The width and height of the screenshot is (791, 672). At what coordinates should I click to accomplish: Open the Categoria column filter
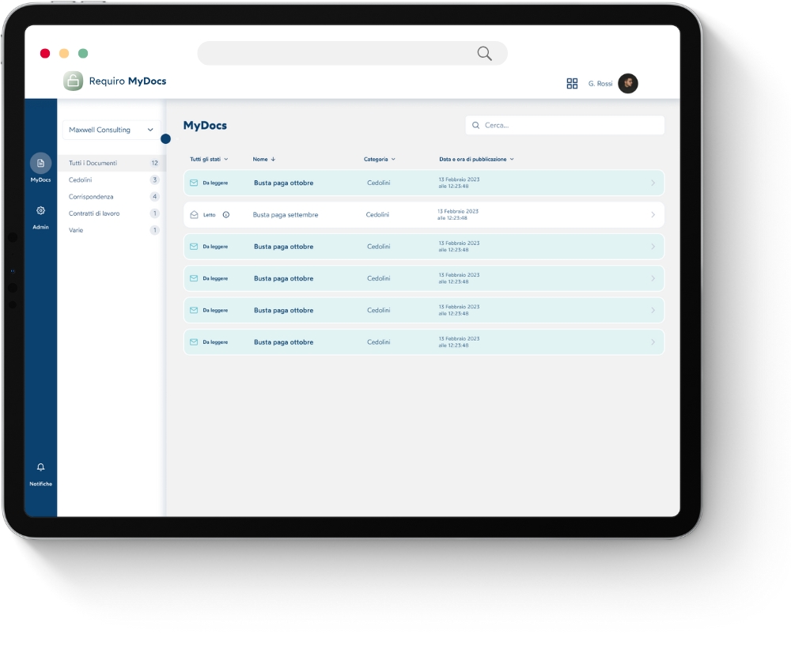tap(380, 160)
